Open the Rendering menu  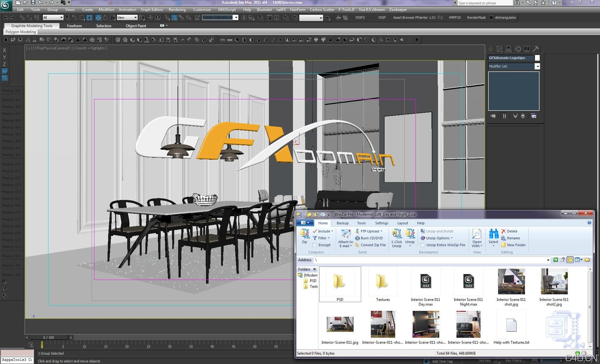coord(177,10)
